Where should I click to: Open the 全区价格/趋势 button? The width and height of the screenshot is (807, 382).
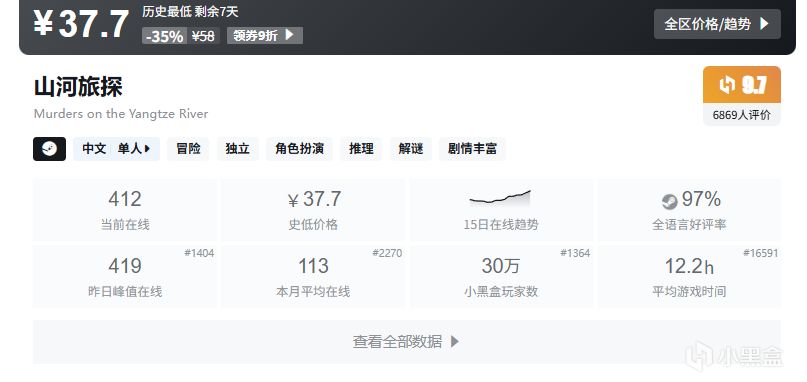point(717,24)
